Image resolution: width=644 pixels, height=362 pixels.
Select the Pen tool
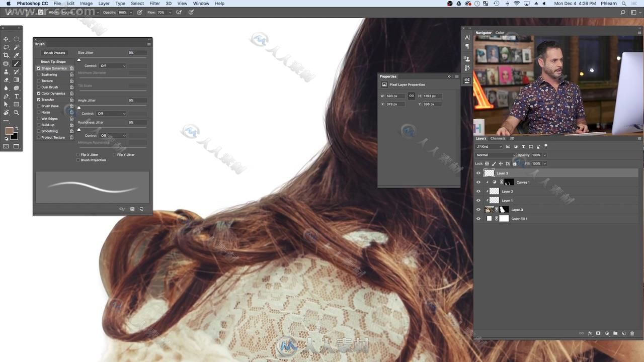click(x=6, y=96)
